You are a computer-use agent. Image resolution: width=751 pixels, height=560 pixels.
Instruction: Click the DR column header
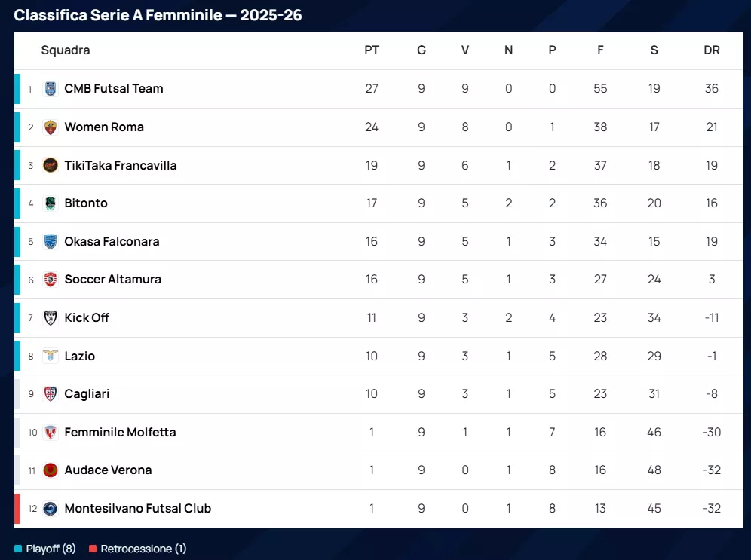pyautogui.click(x=711, y=50)
